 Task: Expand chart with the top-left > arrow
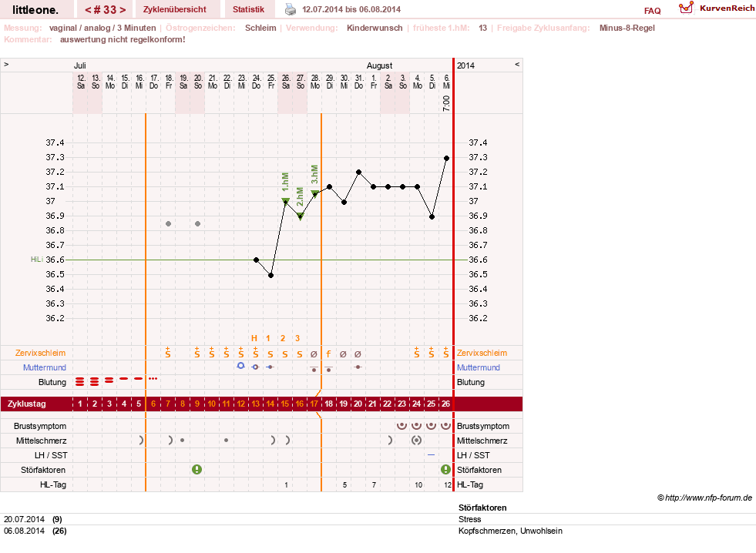[x=6, y=64]
